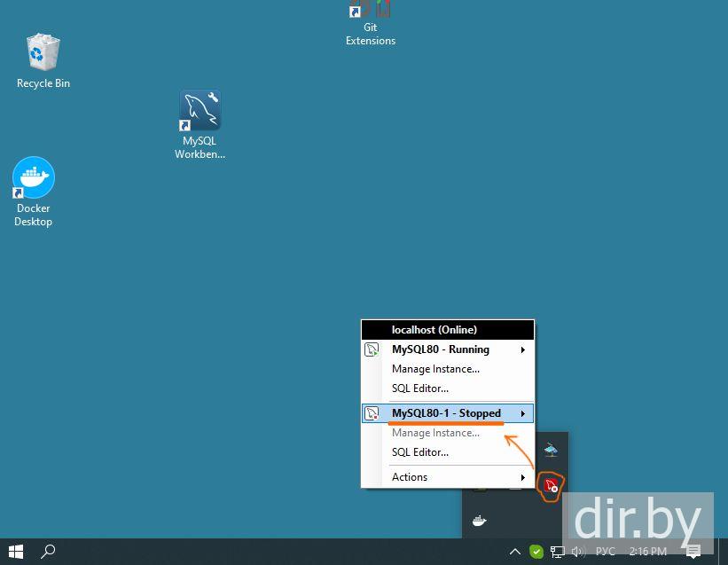This screenshot has height=565, width=728.
Task: Click the green checkmark security tray icon
Action: click(x=536, y=552)
